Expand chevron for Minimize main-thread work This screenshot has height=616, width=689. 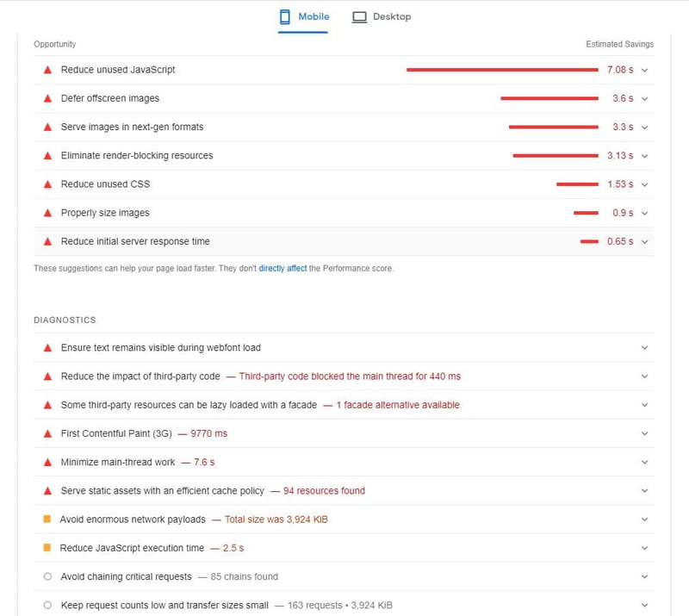point(644,463)
